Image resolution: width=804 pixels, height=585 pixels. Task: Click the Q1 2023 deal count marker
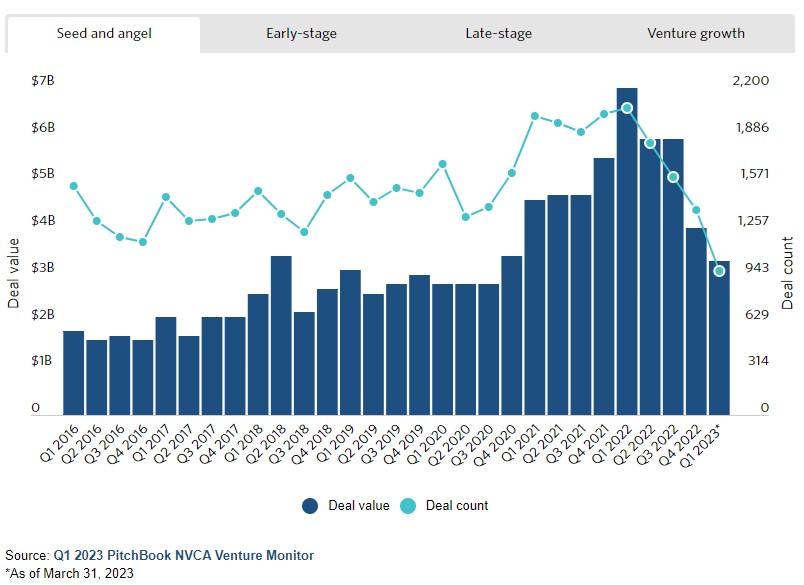(719, 271)
